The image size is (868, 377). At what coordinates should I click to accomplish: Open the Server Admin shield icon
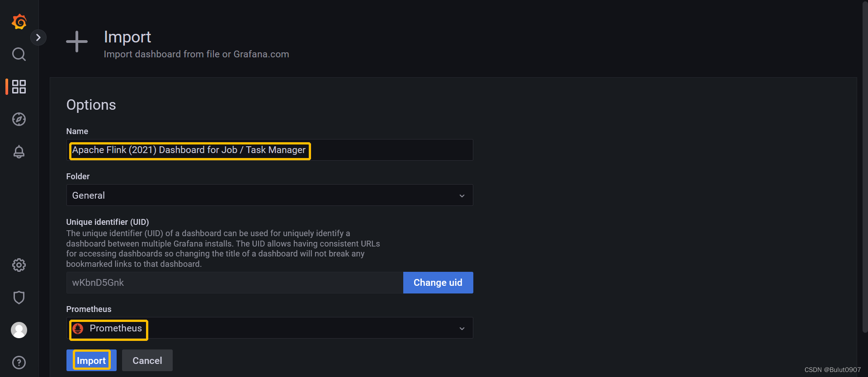(19, 298)
